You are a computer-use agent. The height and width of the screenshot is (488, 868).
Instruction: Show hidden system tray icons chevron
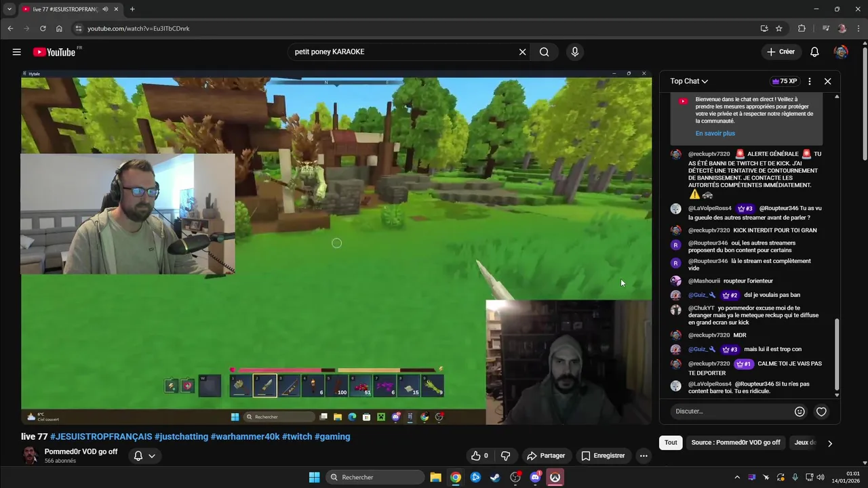point(737,477)
